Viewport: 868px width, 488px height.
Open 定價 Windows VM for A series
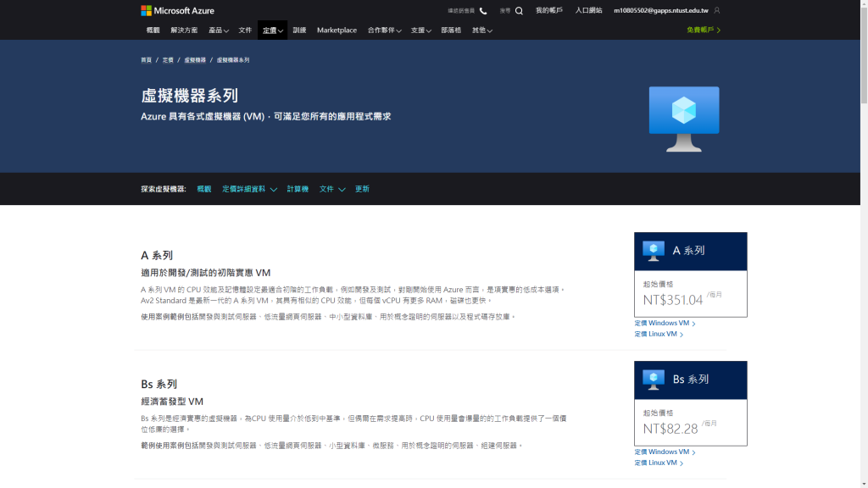(x=665, y=323)
